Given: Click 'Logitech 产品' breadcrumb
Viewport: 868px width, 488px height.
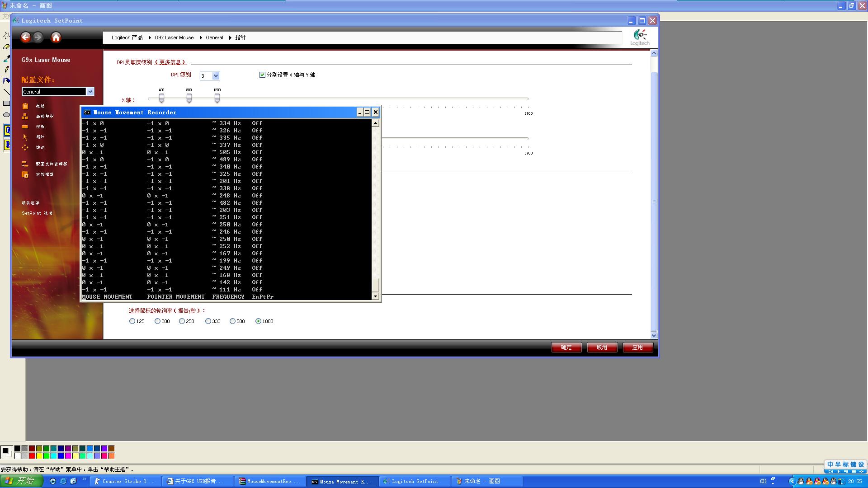Looking at the screenshot, I should [127, 38].
